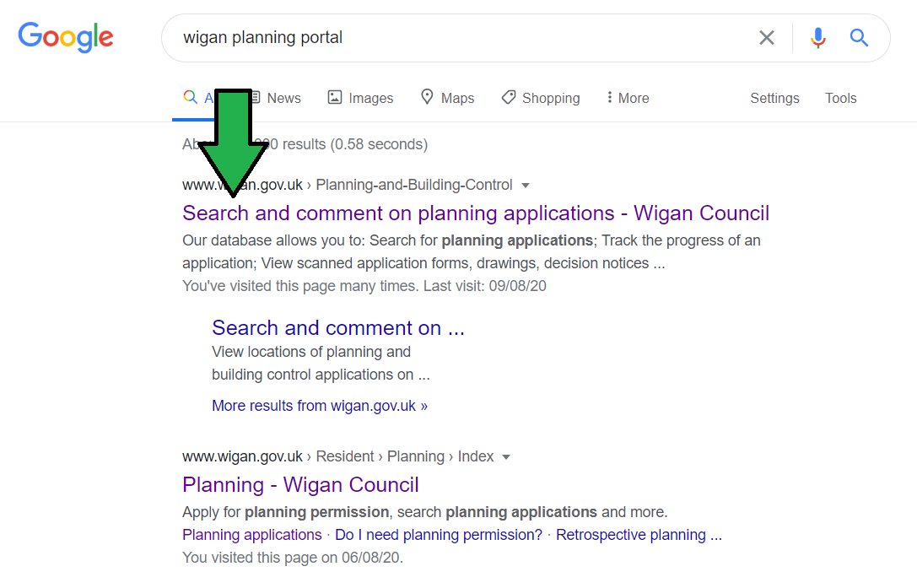Viewport: 917px width, 588px height.
Task: Open the Settings menu
Action: point(774,98)
